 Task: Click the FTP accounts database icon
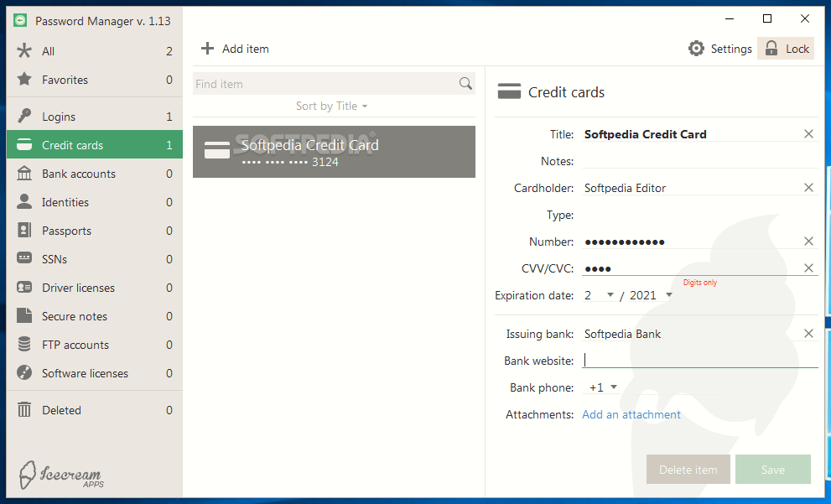23,344
